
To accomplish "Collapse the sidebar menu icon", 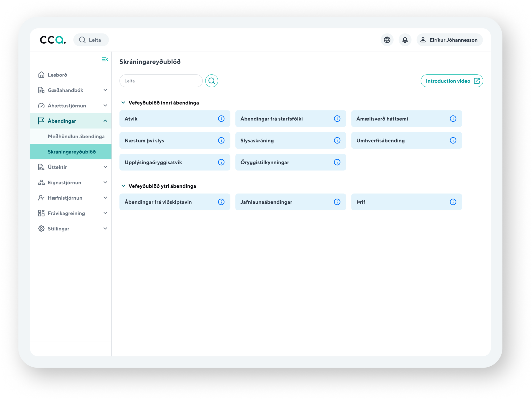I will click(105, 60).
